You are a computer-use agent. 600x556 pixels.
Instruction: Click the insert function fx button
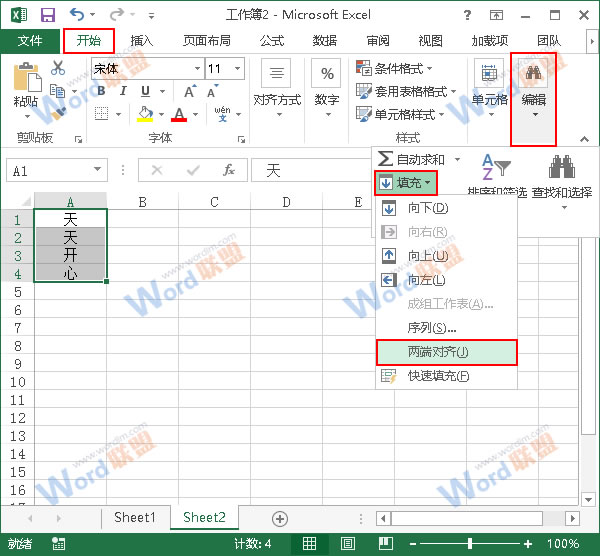point(229,170)
